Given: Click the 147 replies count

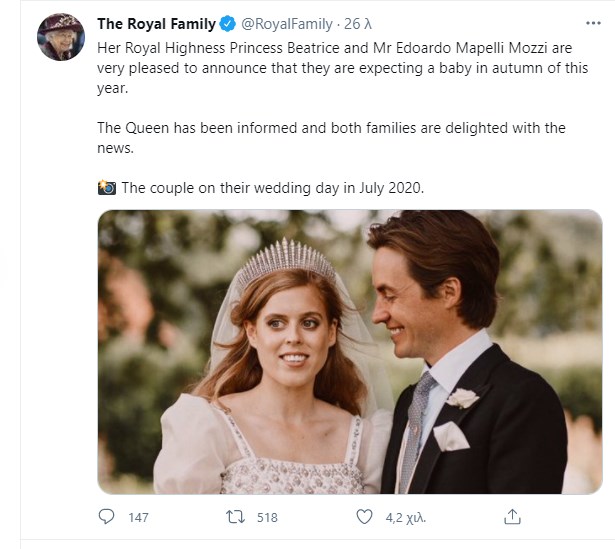Looking at the screenshot, I should pos(138,517).
